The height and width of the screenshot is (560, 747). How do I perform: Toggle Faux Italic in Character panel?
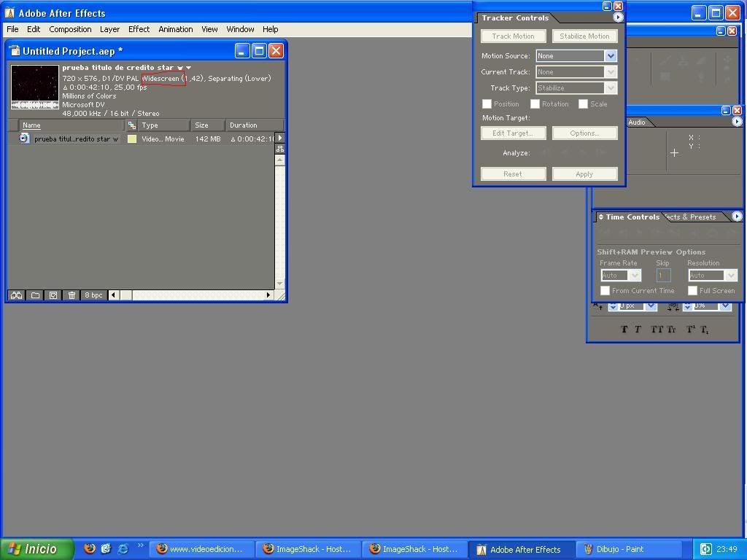638,329
